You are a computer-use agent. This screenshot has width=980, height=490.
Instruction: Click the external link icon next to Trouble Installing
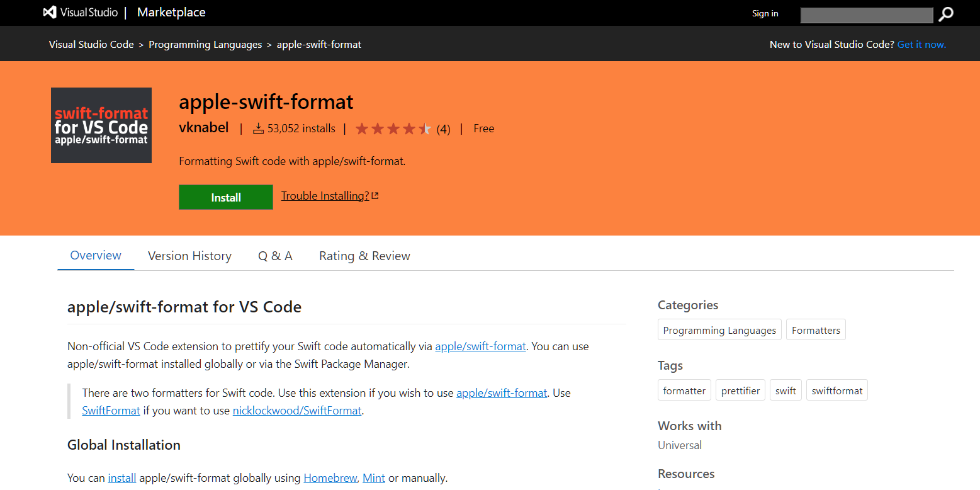[375, 196]
